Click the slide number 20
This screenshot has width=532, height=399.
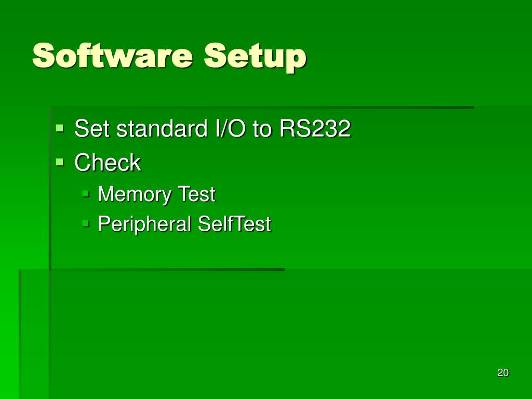[x=503, y=373]
